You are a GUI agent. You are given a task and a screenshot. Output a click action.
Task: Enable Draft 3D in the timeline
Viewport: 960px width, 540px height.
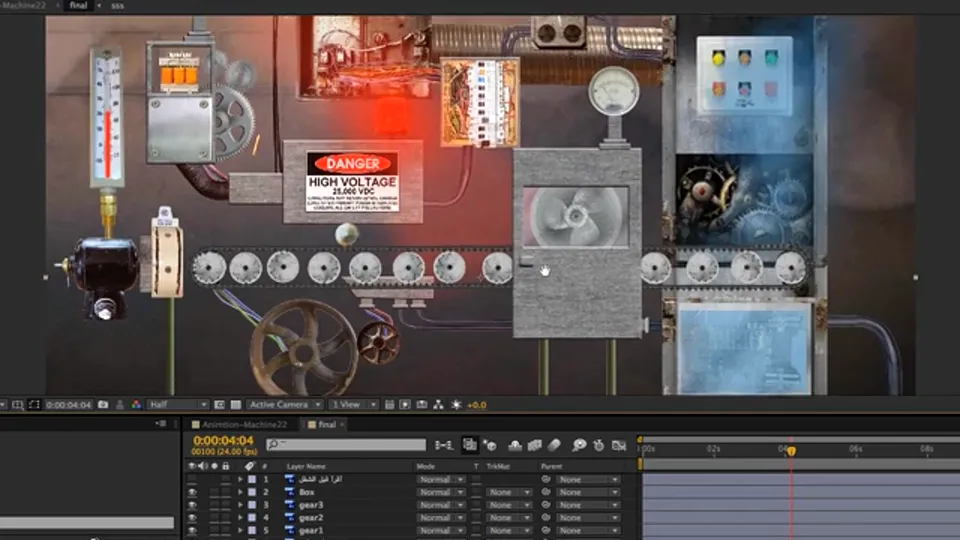490,445
